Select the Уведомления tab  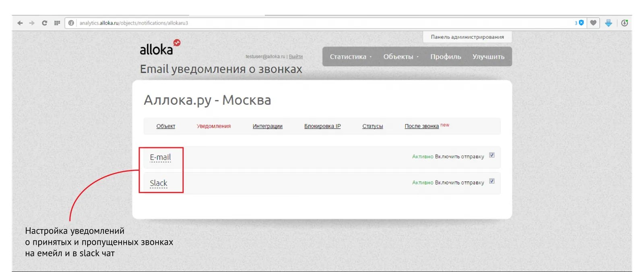(x=214, y=126)
